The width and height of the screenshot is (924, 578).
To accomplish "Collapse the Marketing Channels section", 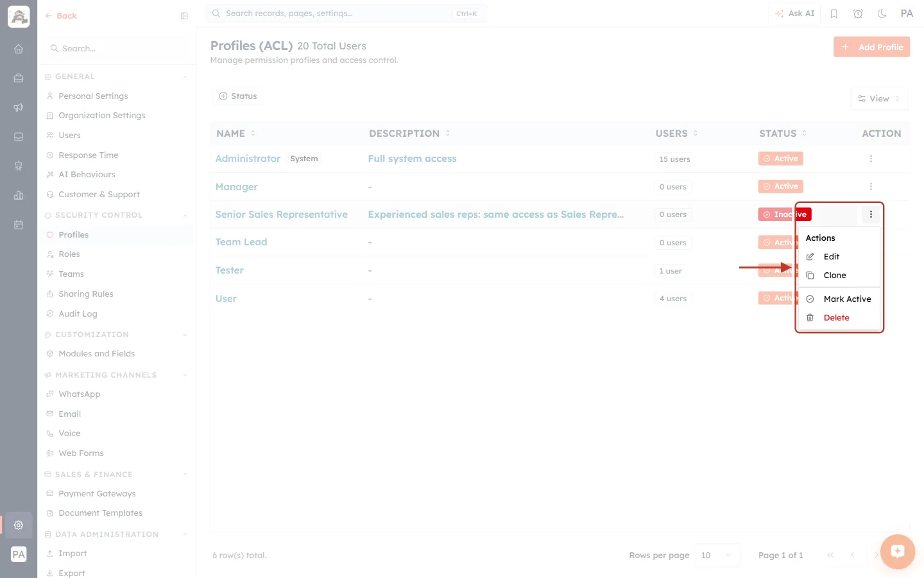I will click(185, 375).
